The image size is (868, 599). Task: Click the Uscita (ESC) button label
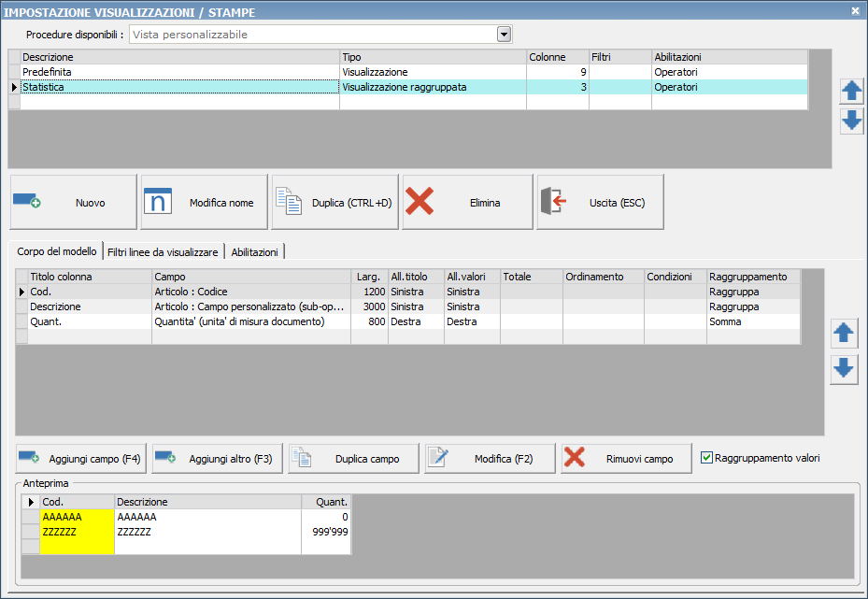pos(618,203)
